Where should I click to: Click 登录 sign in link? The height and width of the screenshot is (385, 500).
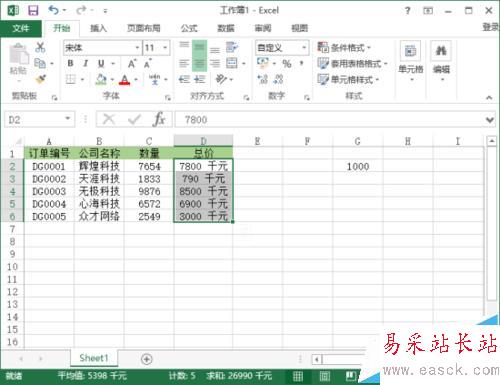click(x=491, y=27)
